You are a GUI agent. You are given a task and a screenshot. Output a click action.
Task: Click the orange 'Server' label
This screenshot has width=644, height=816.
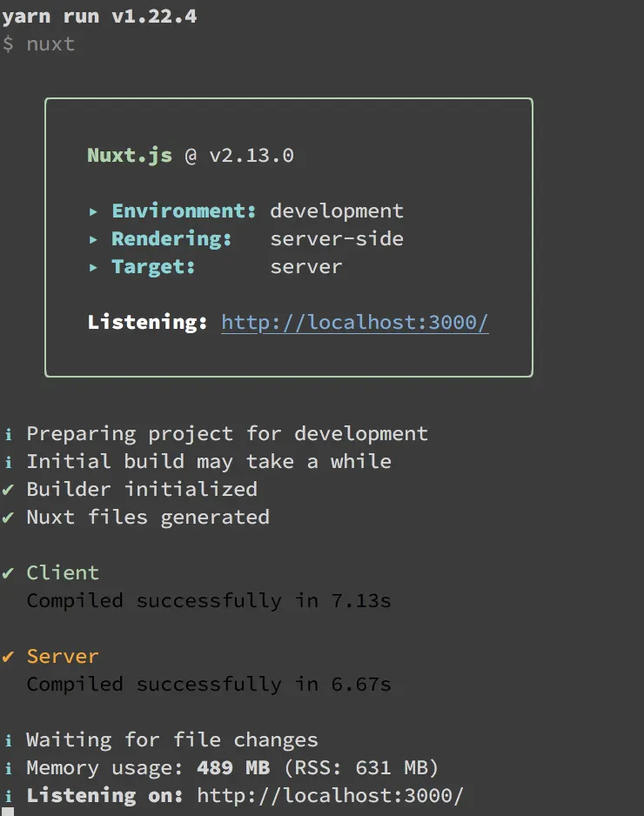pos(63,656)
